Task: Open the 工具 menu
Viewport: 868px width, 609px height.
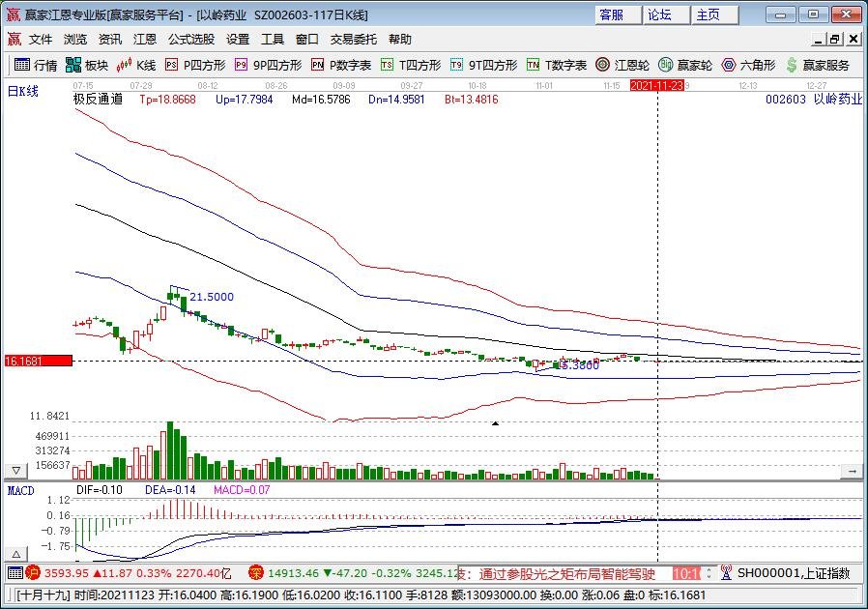Action: pyautogui.click(x=273, y=40)
